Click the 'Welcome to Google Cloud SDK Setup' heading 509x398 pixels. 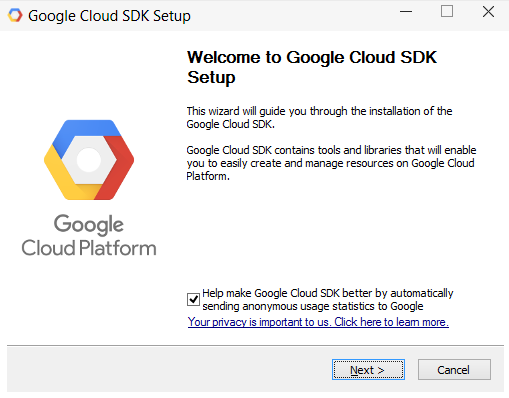click(312, 67)
